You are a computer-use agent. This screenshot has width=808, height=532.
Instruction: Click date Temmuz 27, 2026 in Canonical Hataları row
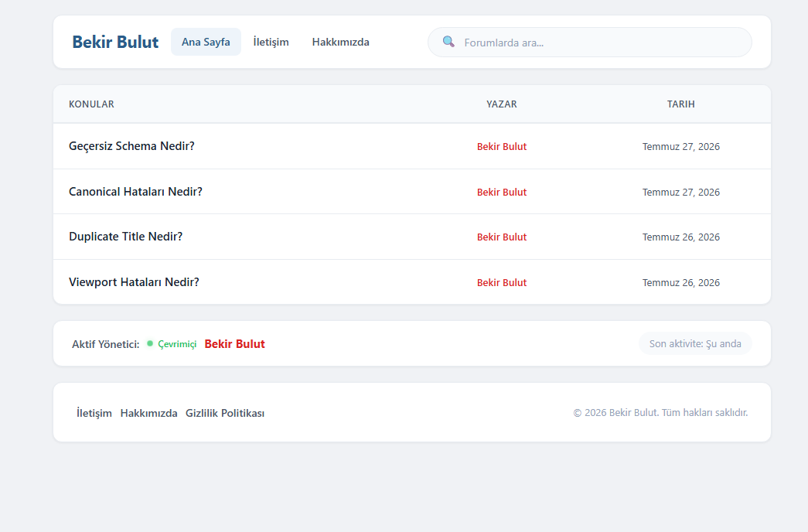(x=680, y=192)
